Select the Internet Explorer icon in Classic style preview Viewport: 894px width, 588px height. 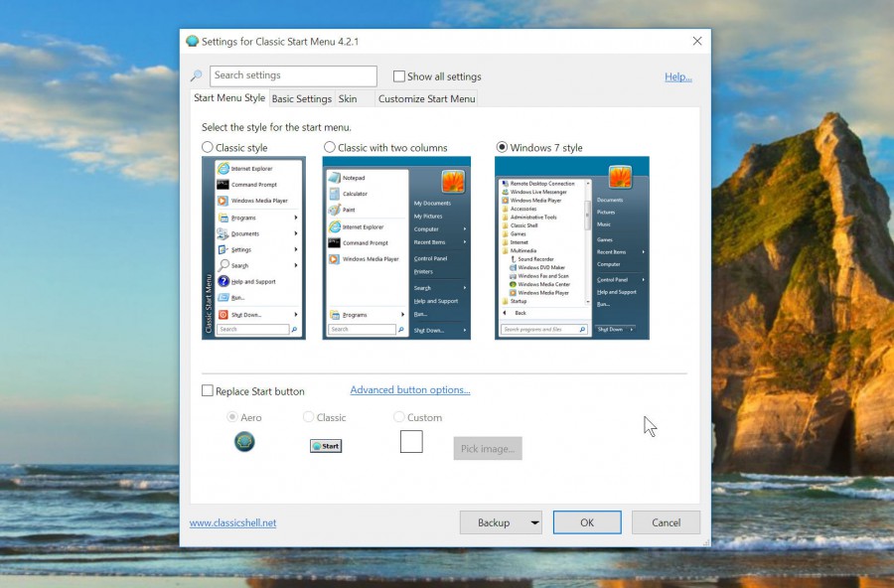[225, 169]
